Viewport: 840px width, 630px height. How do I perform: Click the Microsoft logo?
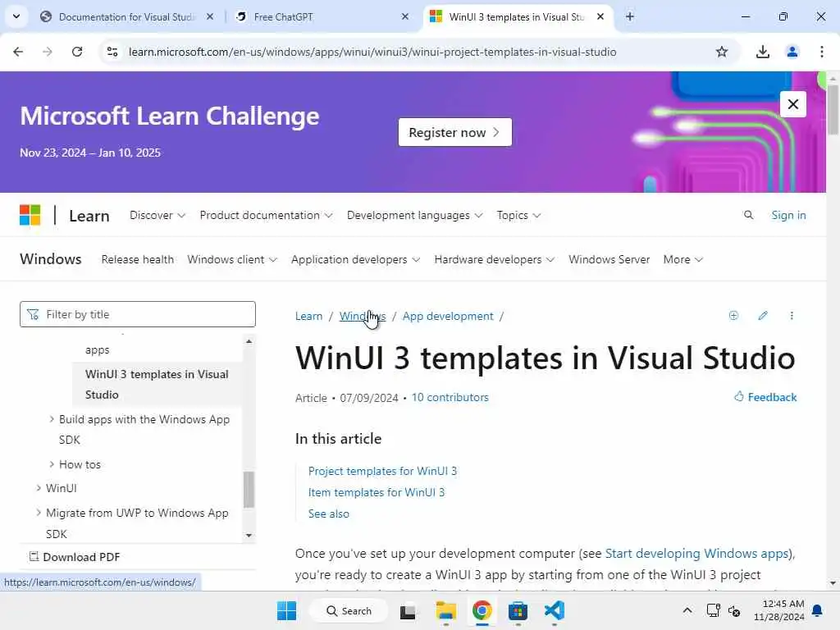click(x=30, y=216)
